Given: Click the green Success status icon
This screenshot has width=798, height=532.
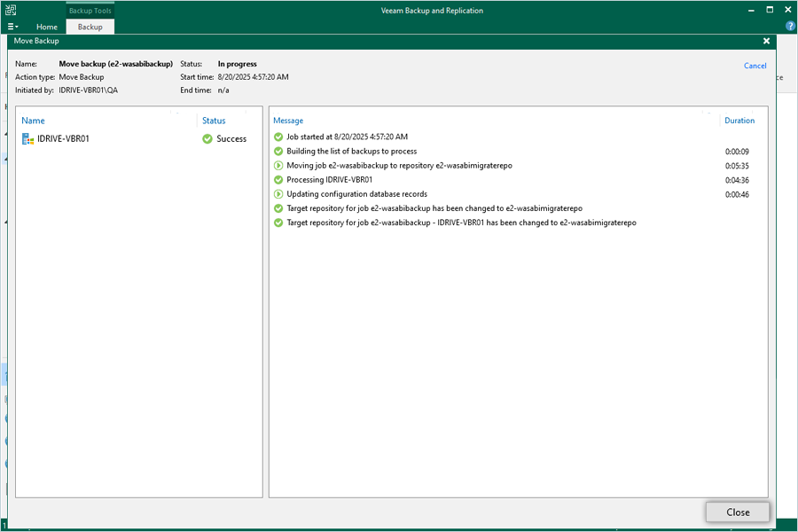Looking at the screenshot, I should coord(207,139).
